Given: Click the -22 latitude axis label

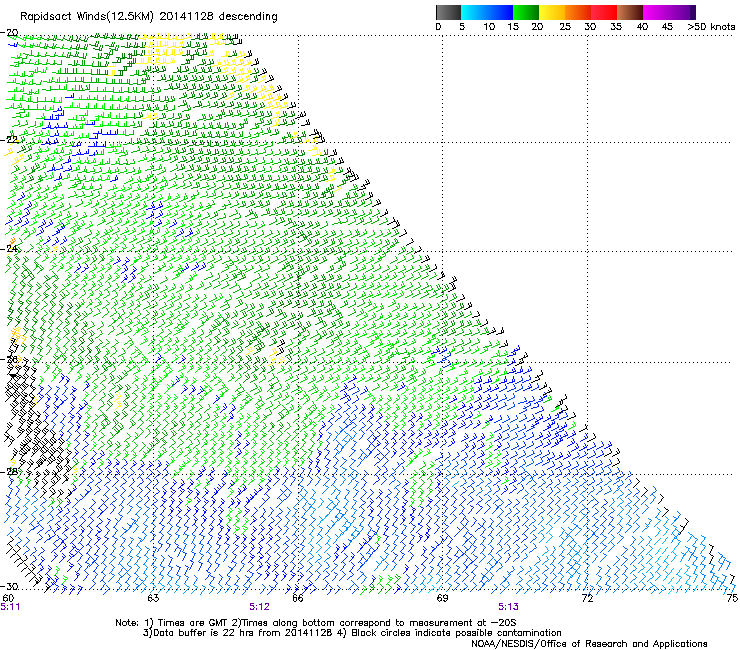Looking at the screenshot, I should (x=9, y=140).
